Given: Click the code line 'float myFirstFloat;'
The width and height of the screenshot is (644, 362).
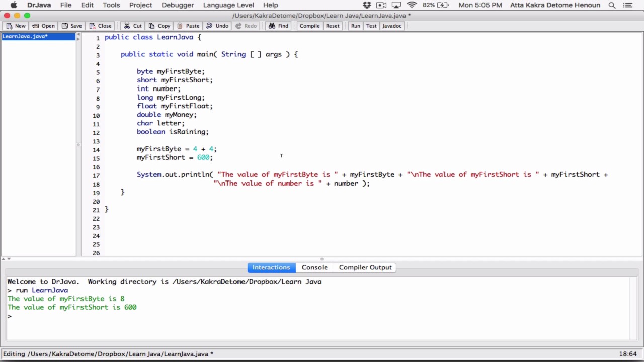Looking at the screenshot, I should tap(175, 106).
